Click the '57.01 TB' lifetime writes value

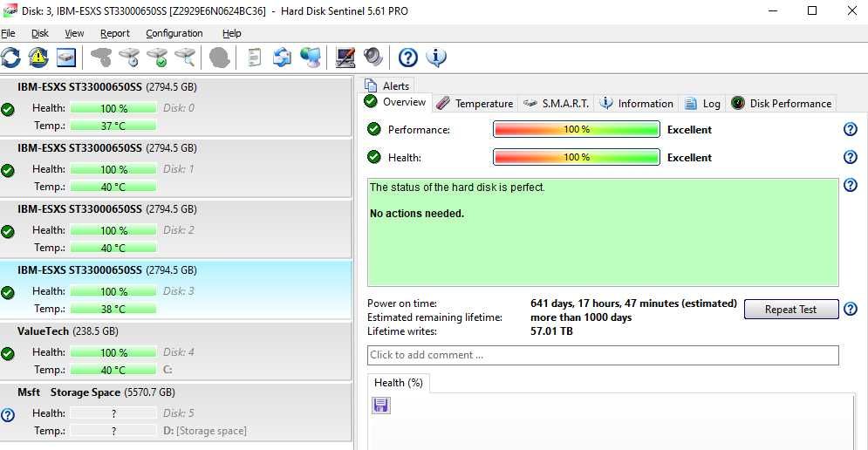pos(551,331)
